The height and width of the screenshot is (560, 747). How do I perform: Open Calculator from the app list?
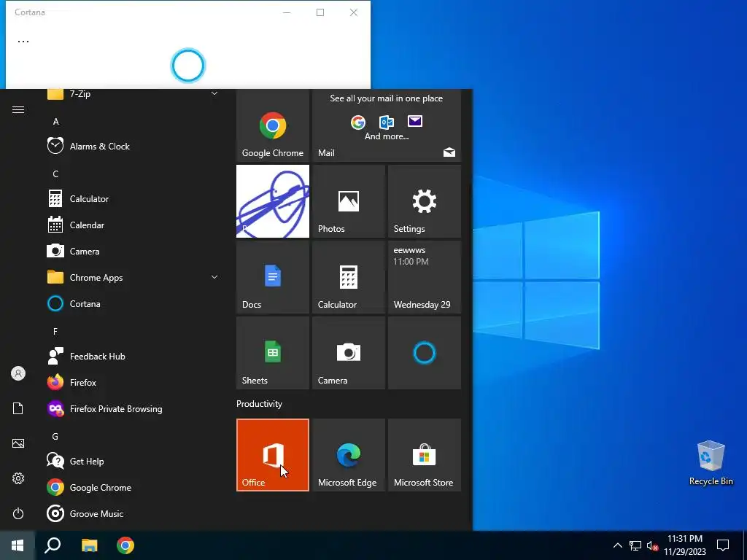click(133, 198)
